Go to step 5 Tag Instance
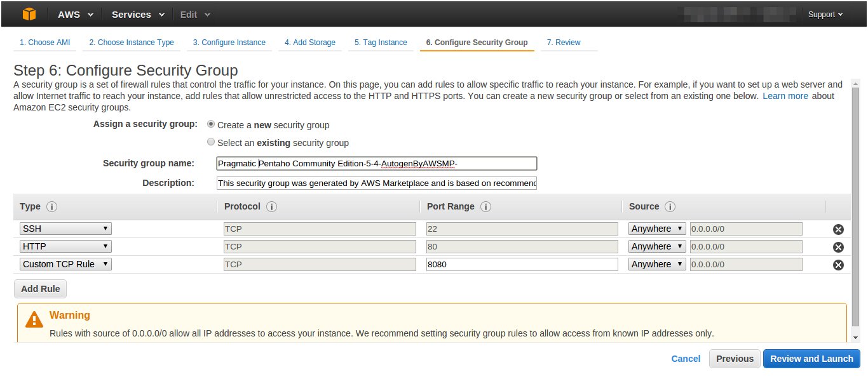 381,43
